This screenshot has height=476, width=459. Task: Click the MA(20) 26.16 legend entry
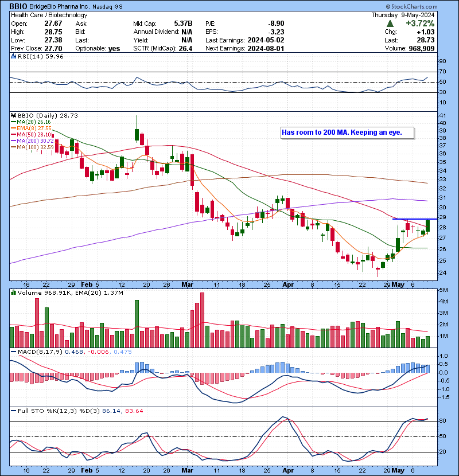click(30, 122)
